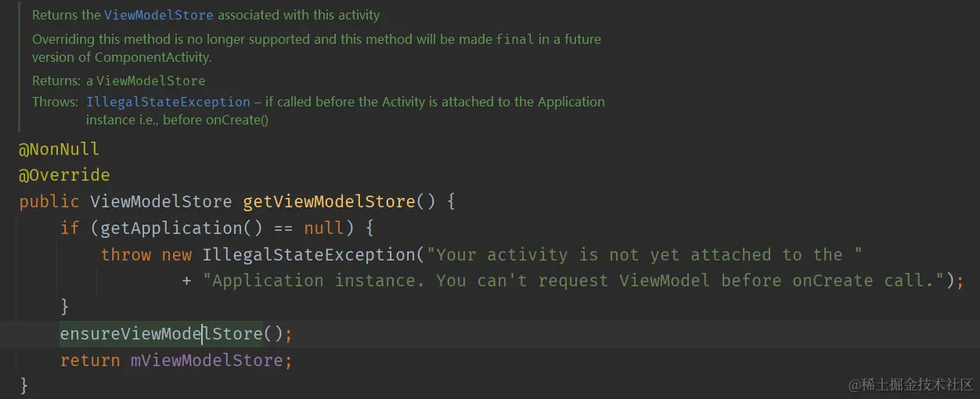Click the mViewModelStore field reference

207,361
